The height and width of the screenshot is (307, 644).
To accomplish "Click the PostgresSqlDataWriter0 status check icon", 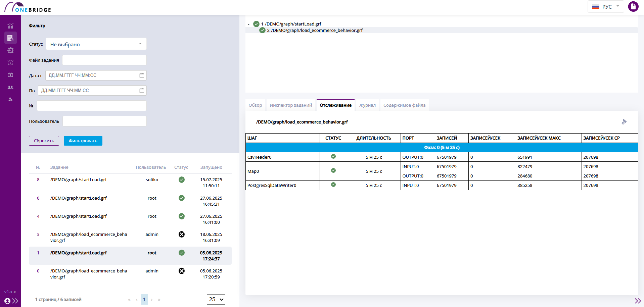I will 333,185.
